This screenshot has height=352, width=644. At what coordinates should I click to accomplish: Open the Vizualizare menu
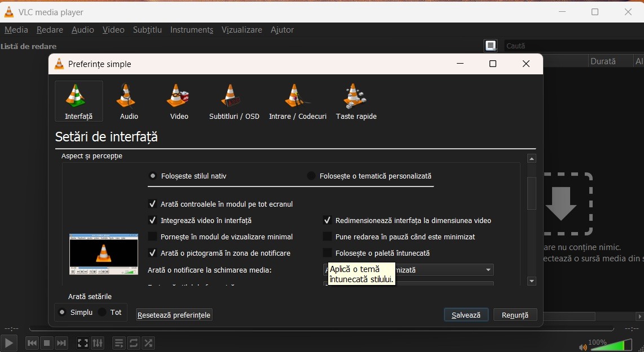click(241, 29)
